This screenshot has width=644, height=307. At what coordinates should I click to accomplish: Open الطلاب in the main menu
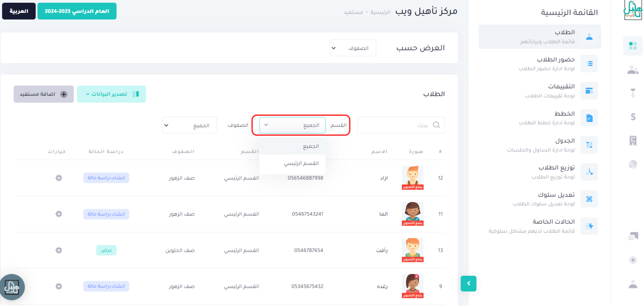coord(540,37)
